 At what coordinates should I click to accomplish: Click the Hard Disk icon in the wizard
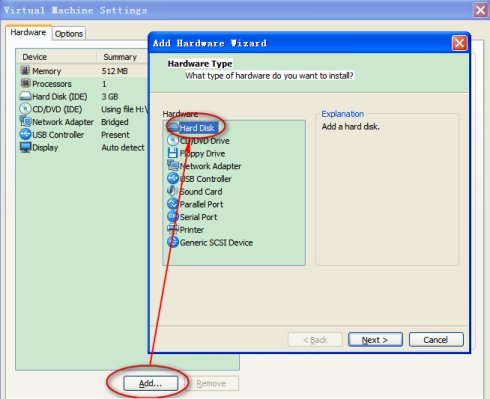tap(173, 127)
